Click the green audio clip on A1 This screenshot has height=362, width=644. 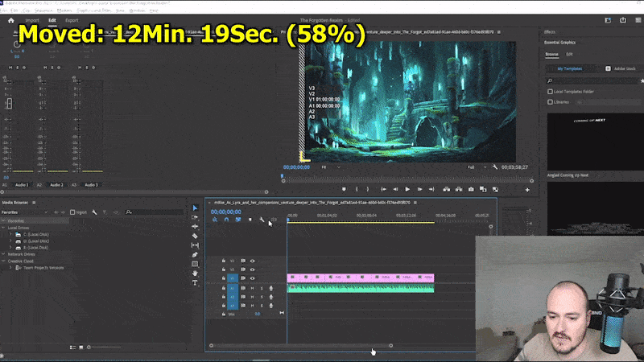point(361,288)
